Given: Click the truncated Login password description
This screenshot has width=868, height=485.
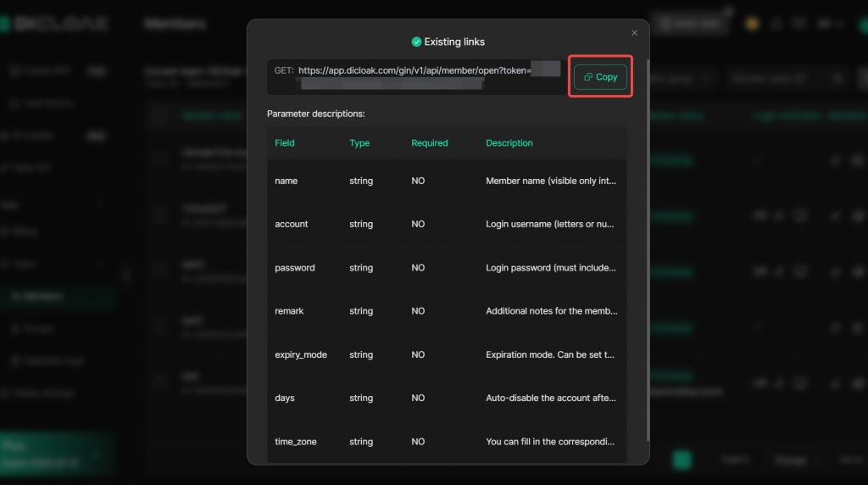Looking at the screenshot, I should tap(551, 268).
